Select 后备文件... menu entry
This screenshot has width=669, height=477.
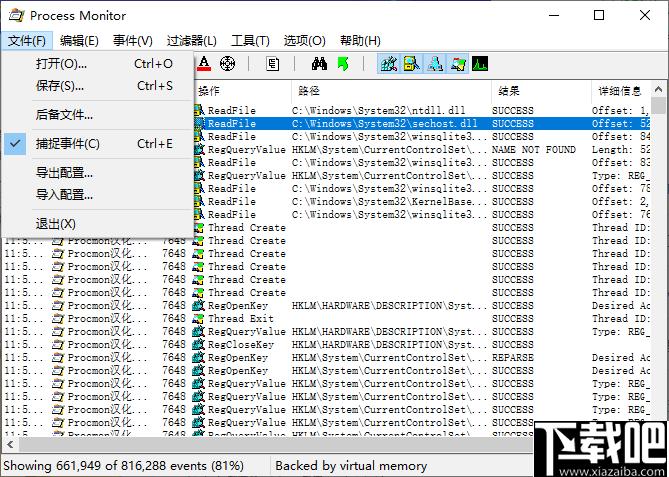(x=97, y=115)
